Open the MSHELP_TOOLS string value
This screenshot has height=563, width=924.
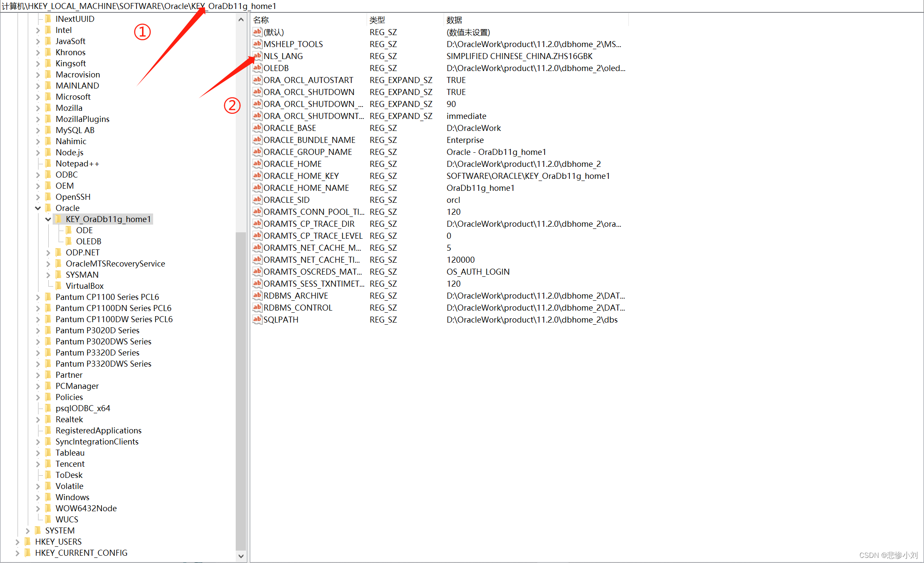293,44
